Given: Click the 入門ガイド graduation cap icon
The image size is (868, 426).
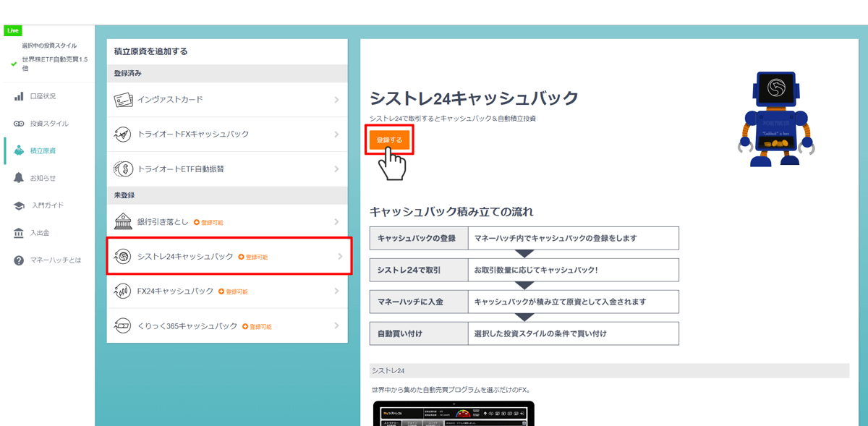Looking at the screenshot, I should (19, 205).
